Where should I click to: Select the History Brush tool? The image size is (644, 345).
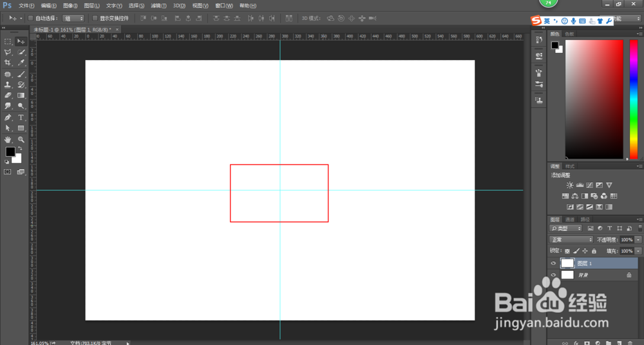click(21, 84)
